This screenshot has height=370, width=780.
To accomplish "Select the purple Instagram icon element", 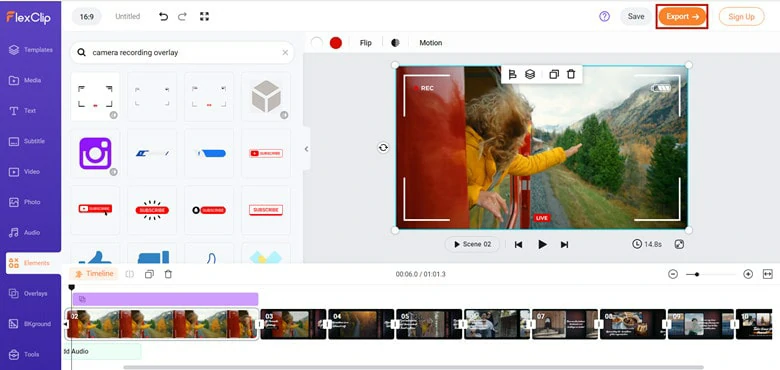I will (x=95, y=153).
